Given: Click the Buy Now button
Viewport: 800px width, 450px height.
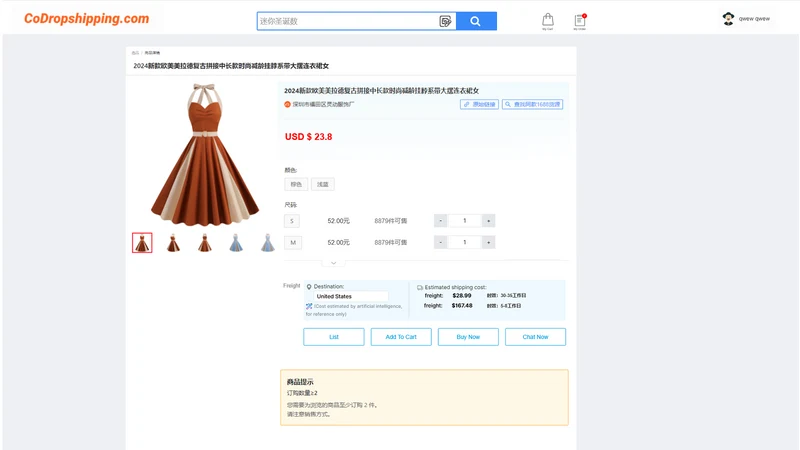Looking at the screenshot, I should point(468,337).
